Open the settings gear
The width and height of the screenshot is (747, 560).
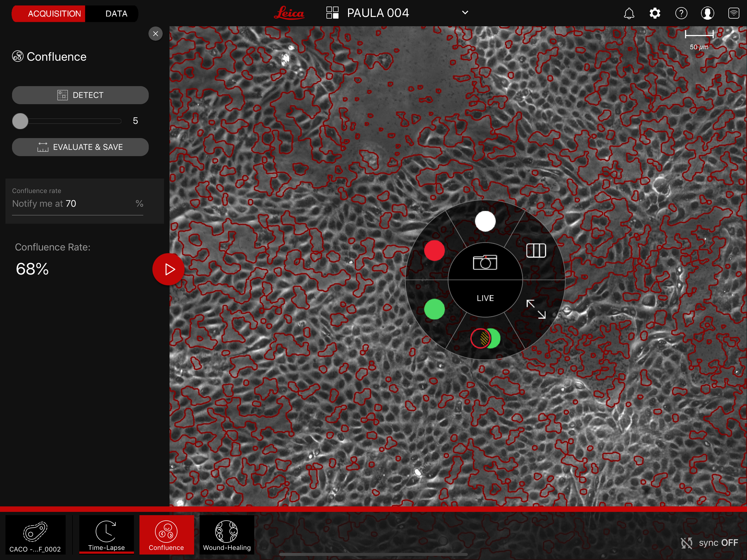point(655,13)
